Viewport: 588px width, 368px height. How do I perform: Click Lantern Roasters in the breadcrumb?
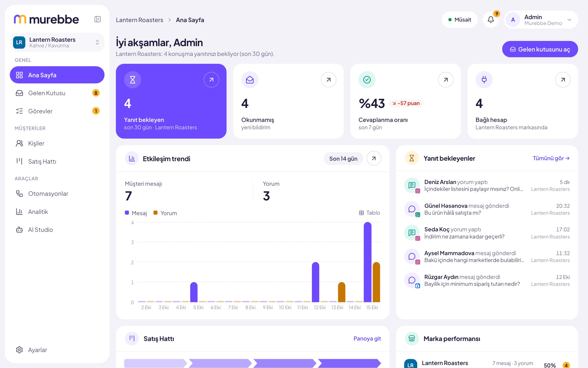139,20
